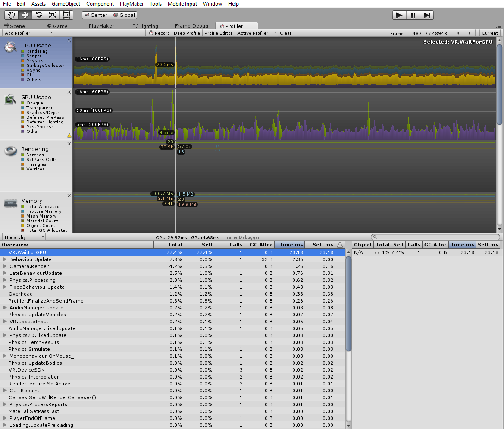Image resolution: width=504 pixels, height=429 pixels.
Task: Enable Deep Profile mode
Action: tap(187, 32)
